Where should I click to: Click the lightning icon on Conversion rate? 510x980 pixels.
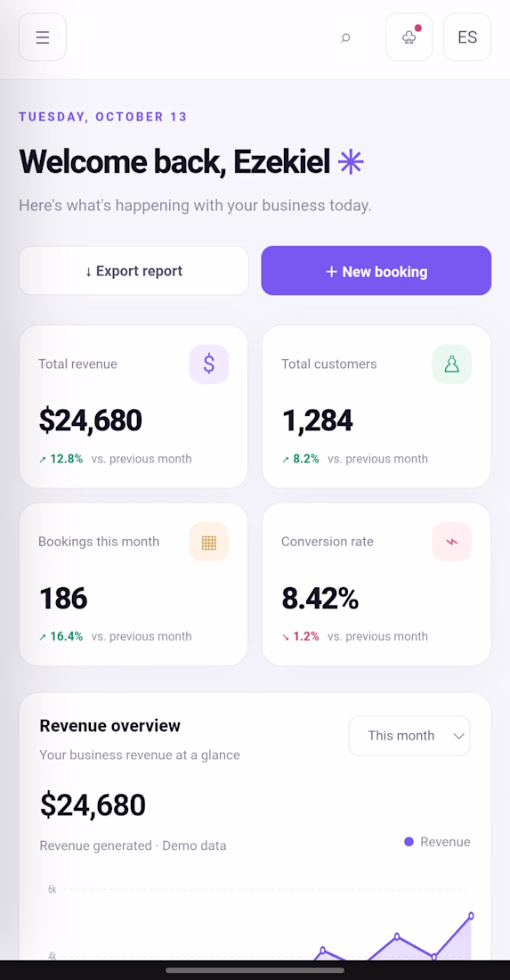[x=452, y=542]
